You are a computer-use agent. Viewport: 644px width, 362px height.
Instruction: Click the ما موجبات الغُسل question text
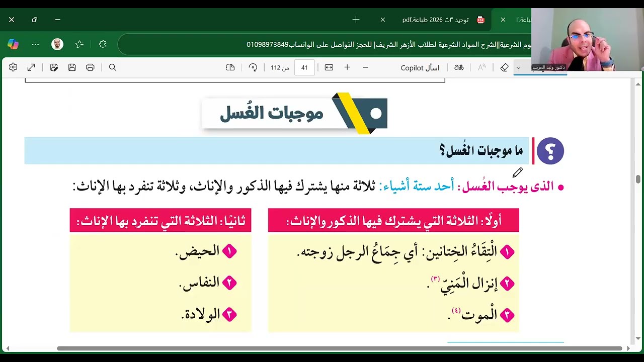(481, 150)
